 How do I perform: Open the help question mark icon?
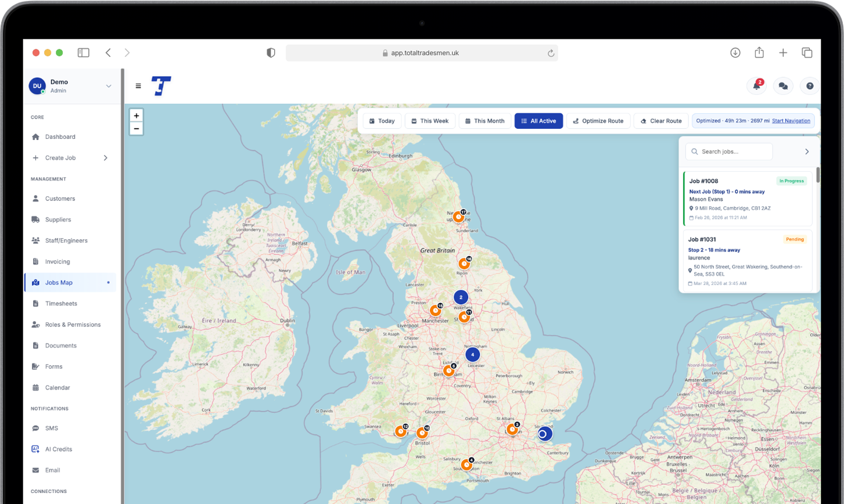[x=810, y=86]
